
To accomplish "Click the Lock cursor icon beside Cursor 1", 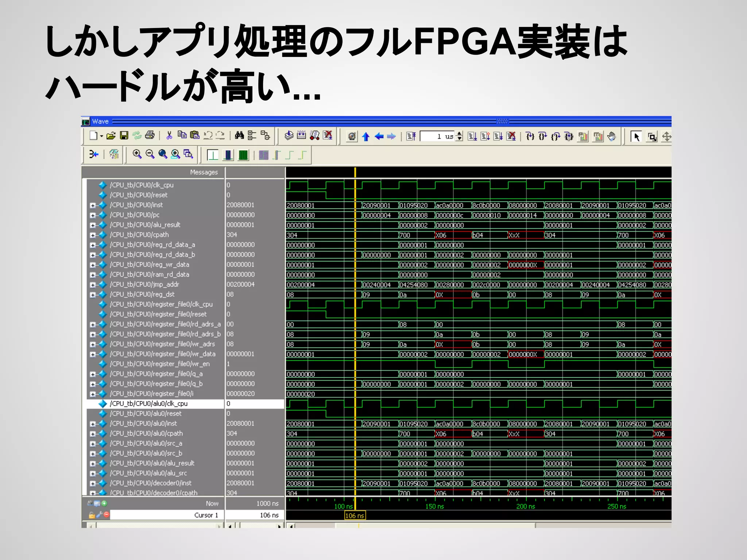I will click(92, 515).
